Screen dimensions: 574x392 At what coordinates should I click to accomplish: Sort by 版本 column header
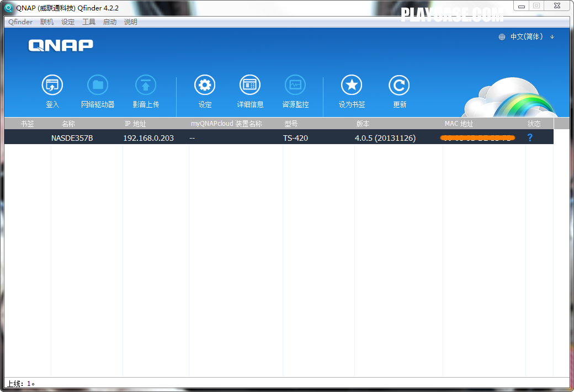point(363,124)
